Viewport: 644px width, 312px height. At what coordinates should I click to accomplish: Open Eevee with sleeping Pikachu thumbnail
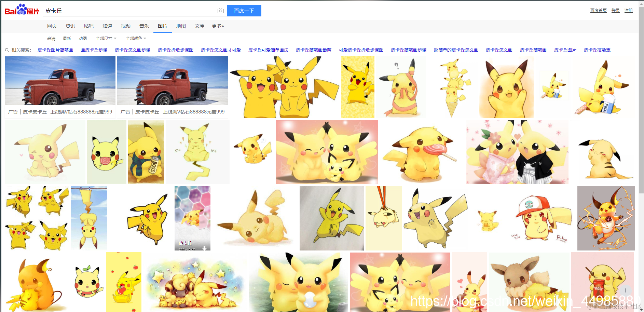pos(529,282)
